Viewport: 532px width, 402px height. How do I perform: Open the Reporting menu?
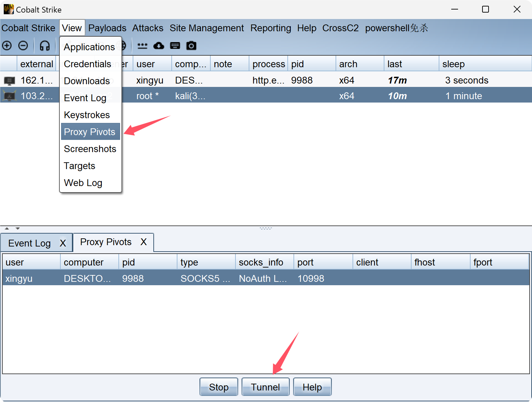(271, 28)
